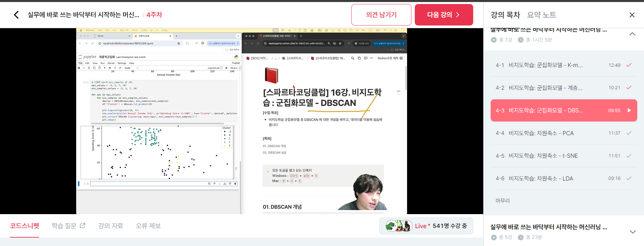Click external link icon next to 학습 질문

click(83, 226)
